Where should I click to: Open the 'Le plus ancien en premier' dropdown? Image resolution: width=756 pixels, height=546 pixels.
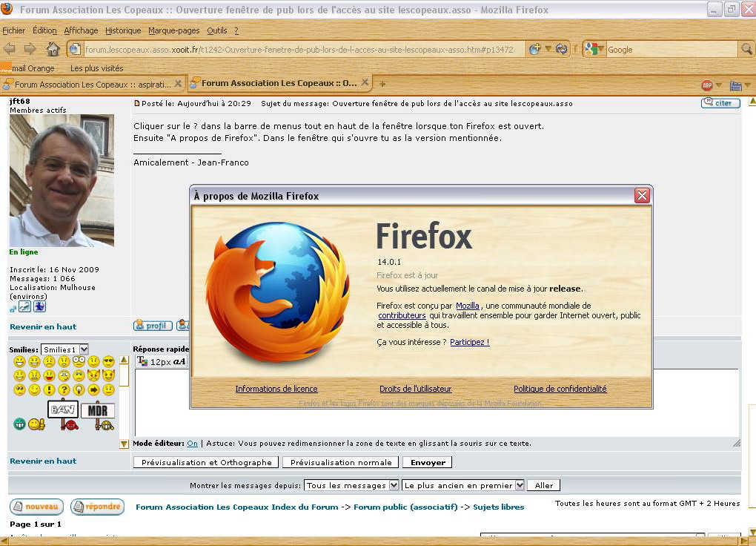pyautogui.click(x=462, y=485)
